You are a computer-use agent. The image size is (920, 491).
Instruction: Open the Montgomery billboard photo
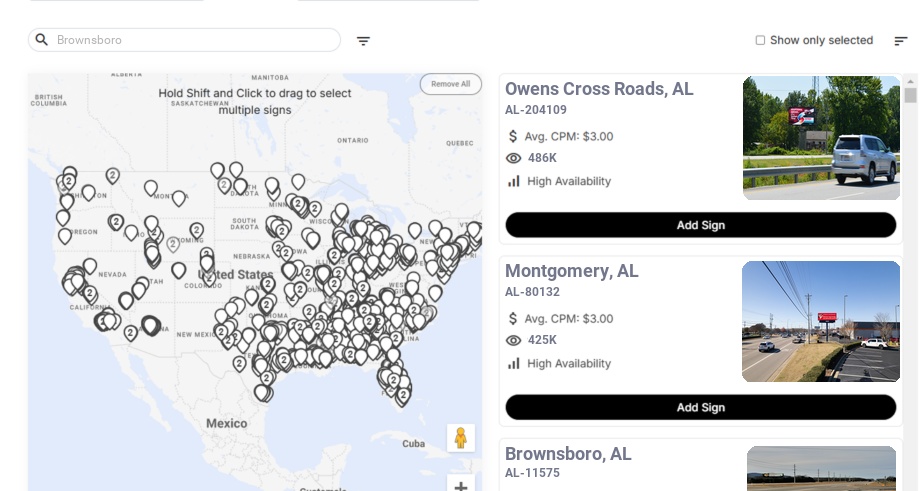[821, 321]
